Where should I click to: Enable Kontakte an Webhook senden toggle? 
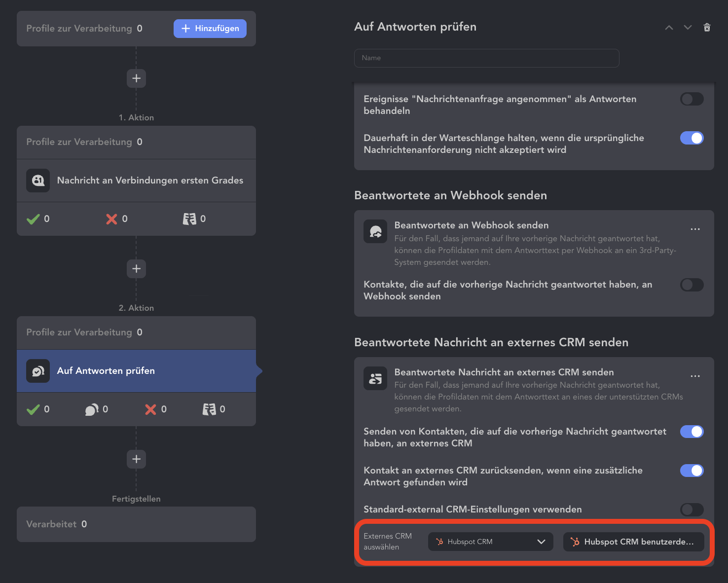coord(692,285)
